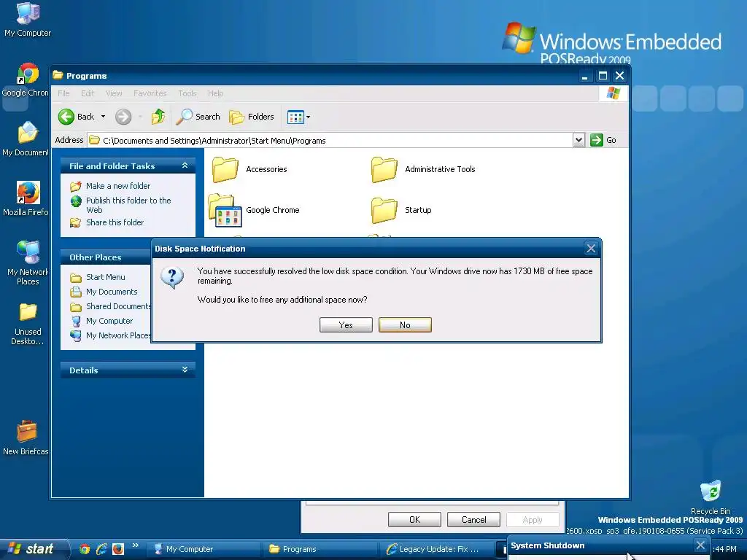747x560 pixels.
Task: Click Cancel in the background dialog
Action: coord(473,519)
